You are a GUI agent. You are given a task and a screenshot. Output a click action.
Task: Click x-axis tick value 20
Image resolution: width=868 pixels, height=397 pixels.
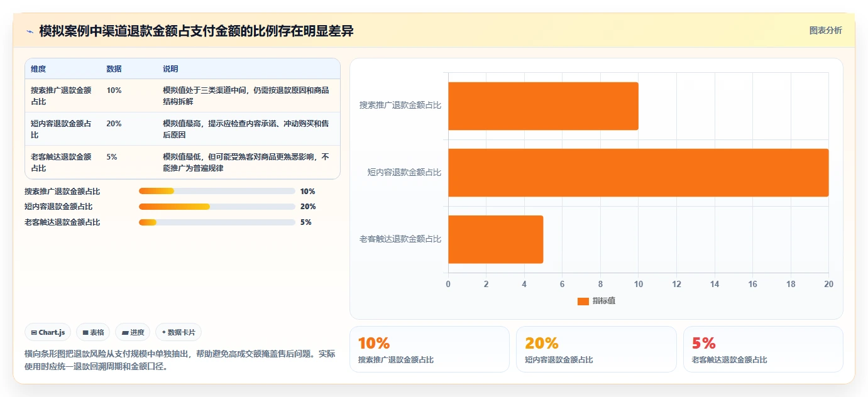click(828, 285)
